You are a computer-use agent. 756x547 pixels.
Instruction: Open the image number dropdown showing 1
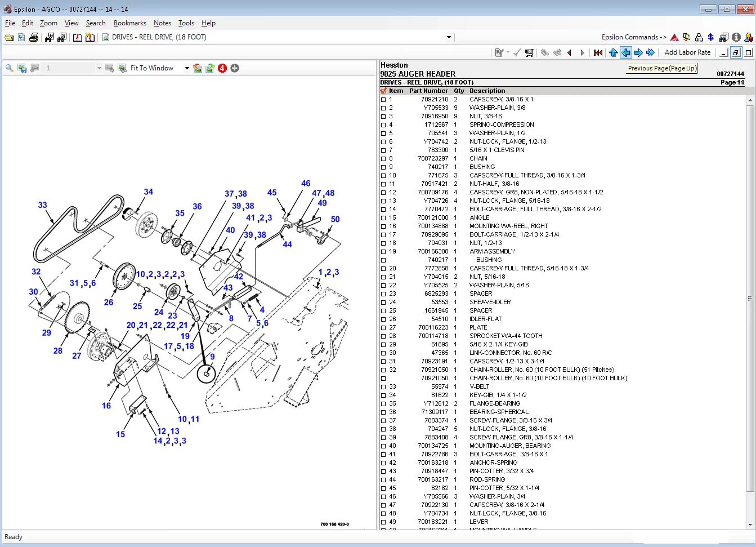(x=99, y=68)
